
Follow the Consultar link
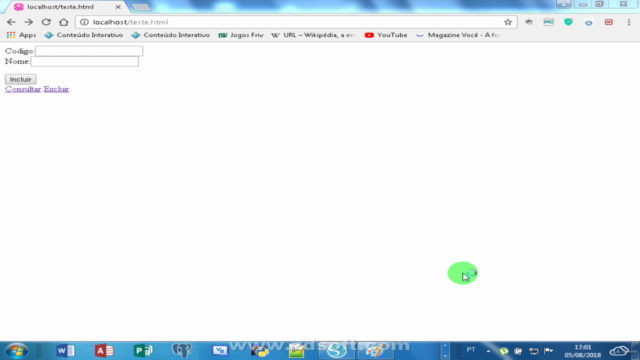point(23,89)
